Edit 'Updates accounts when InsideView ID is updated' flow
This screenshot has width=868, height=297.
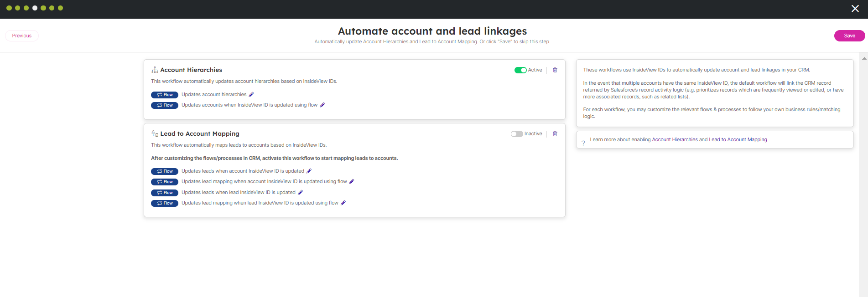[x=322, y=105]
